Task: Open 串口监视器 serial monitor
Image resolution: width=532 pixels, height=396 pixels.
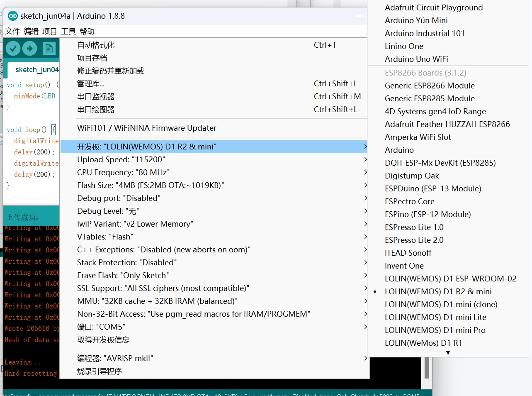Action: point(214,97)
